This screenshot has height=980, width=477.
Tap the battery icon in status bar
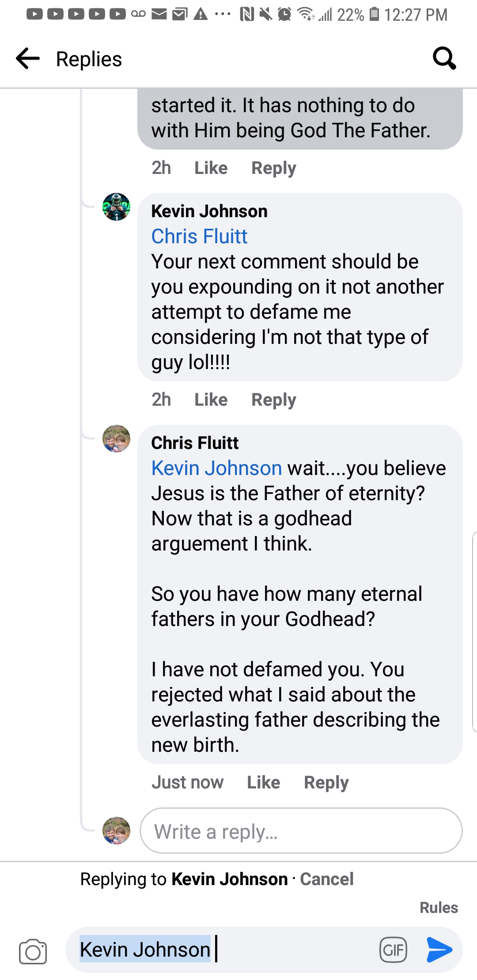click(x=374, y=15)
